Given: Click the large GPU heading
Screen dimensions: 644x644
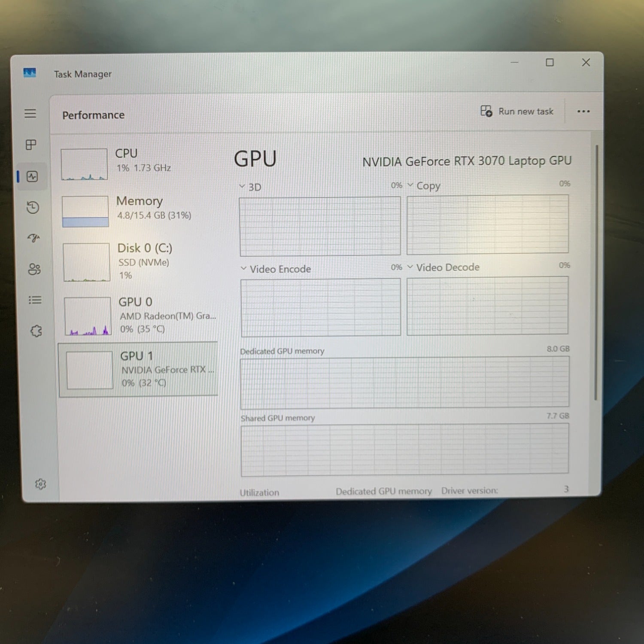Looking at the screenshot, I should (x=255, y=159).
